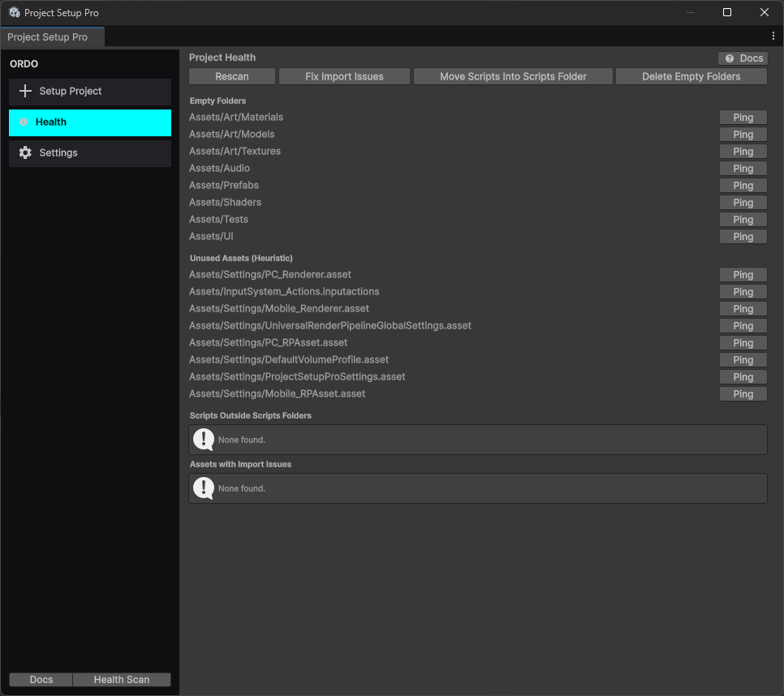Ping Assets/Shaders folder
This screenshot has width=784, height=696.
(x=743, y=202)
